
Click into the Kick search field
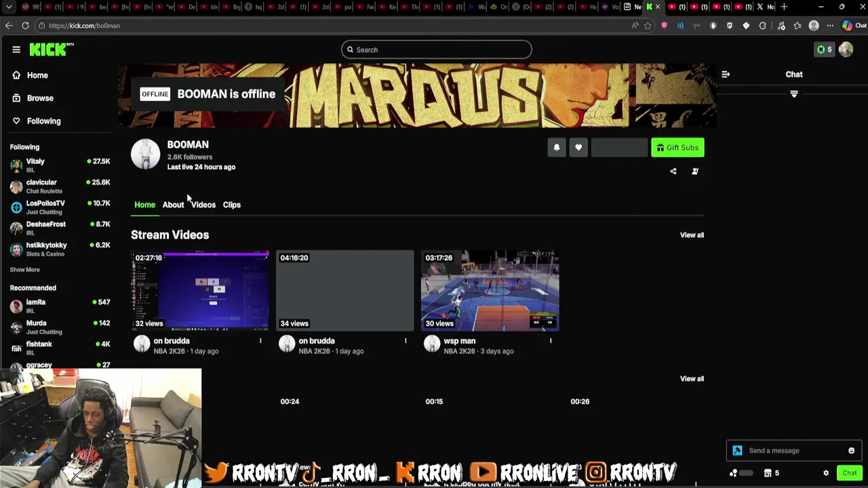click(x=437, y=49)
